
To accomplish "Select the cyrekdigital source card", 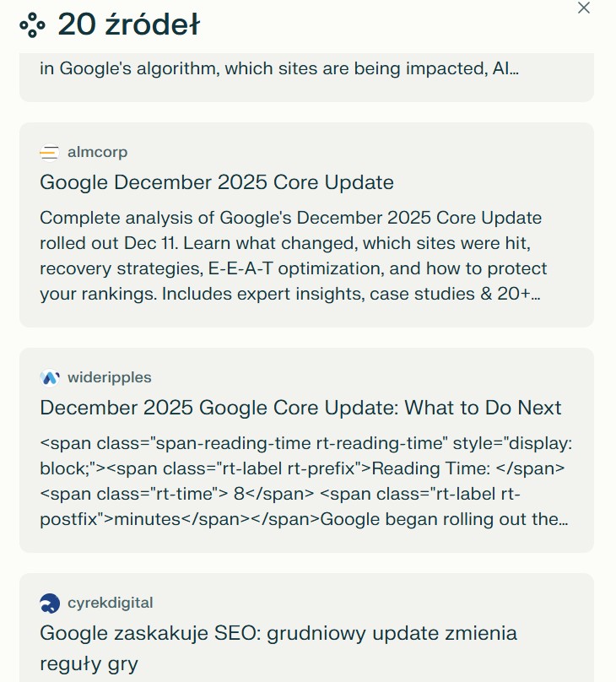I will pos(308,629).
